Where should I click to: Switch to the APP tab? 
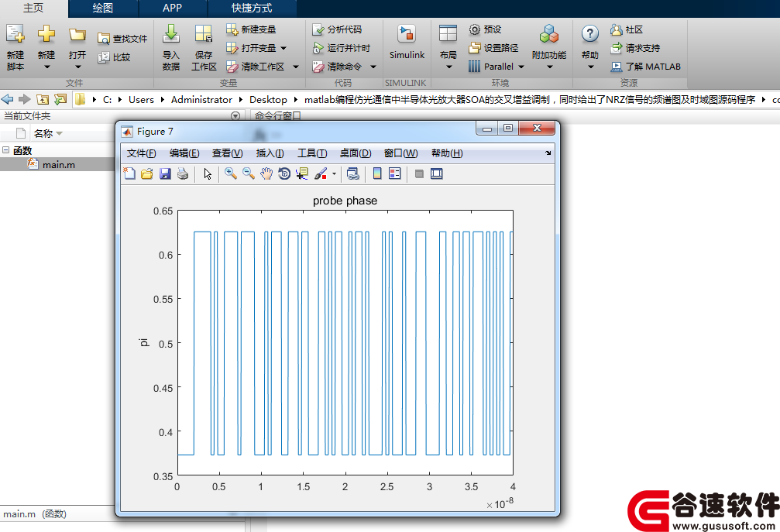[173, 8]
